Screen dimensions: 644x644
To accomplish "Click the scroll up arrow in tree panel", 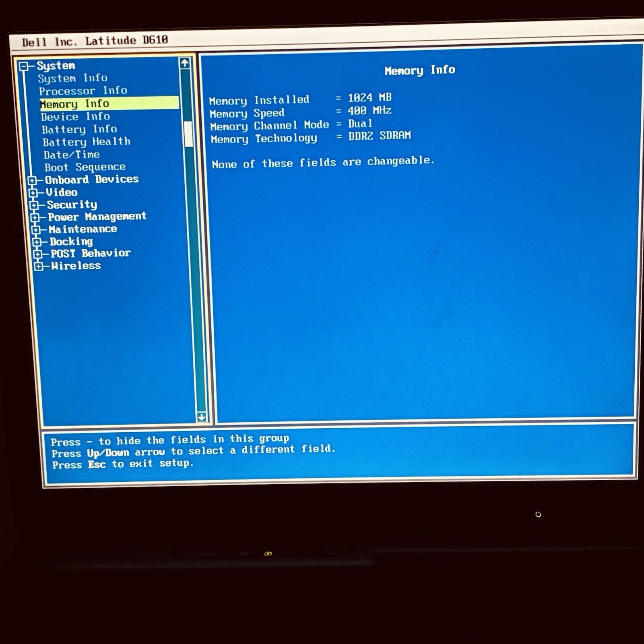I will pyautogui.click(x=185, y=63).
